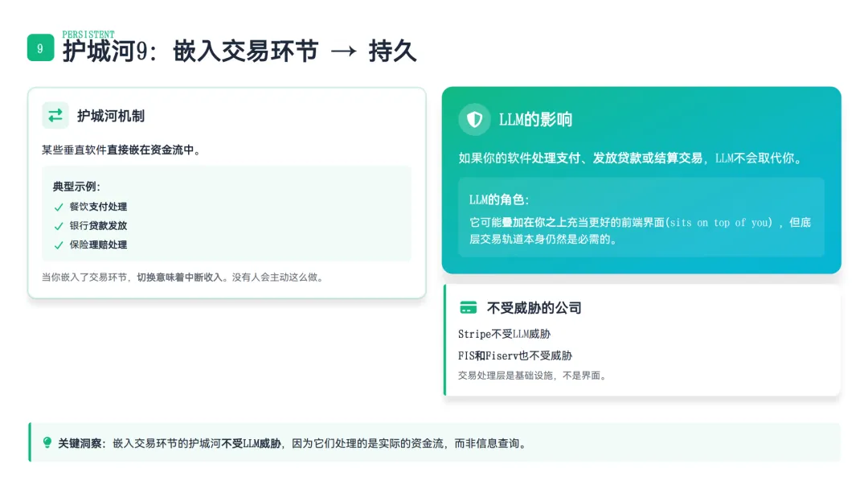Click the checkmark beside 保险理赔处理
Viewport: 868px width, 489px height.
[59, 245]
